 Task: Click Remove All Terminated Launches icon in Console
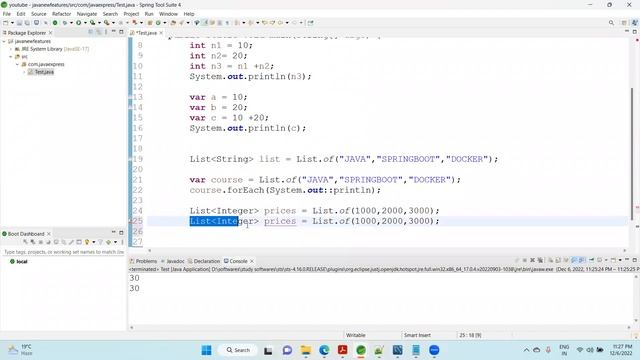tap(540, 260)
